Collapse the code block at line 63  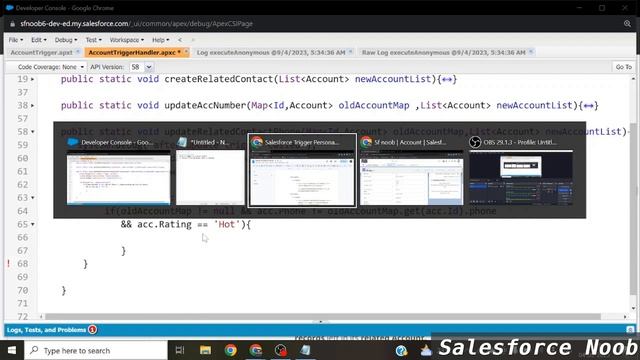[x=33, y=198]
